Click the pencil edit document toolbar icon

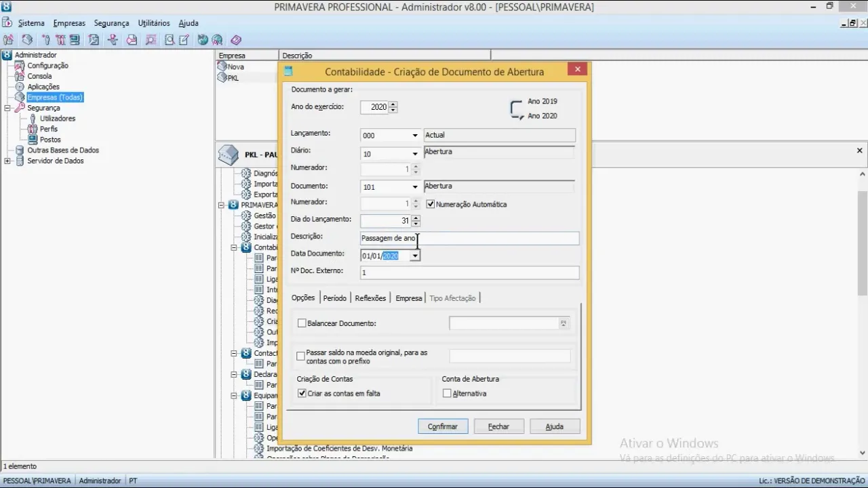184,40
